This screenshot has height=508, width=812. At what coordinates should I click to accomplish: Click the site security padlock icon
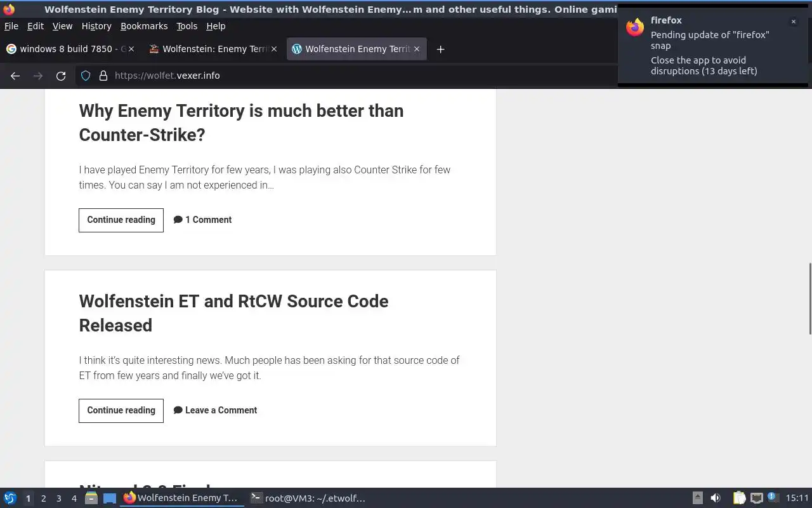click(x=103, y=76)
